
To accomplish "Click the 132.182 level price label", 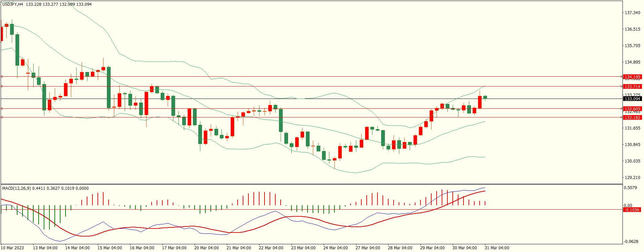I will pos(632,118).
